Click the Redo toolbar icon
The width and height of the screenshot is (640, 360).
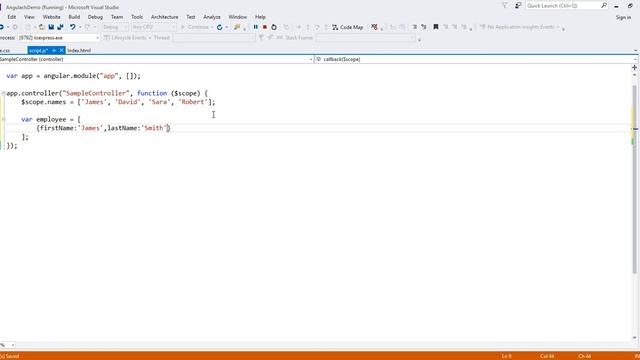(87, 27)
